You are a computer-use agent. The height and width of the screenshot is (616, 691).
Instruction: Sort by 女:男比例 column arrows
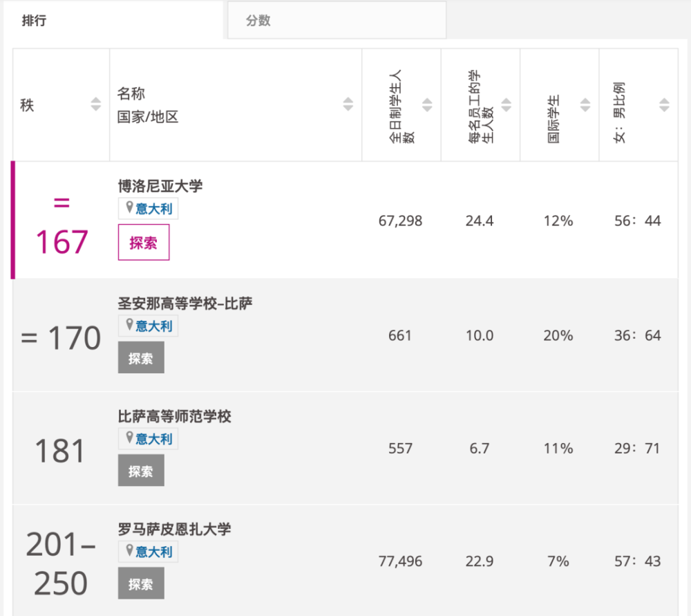[664, 104]
